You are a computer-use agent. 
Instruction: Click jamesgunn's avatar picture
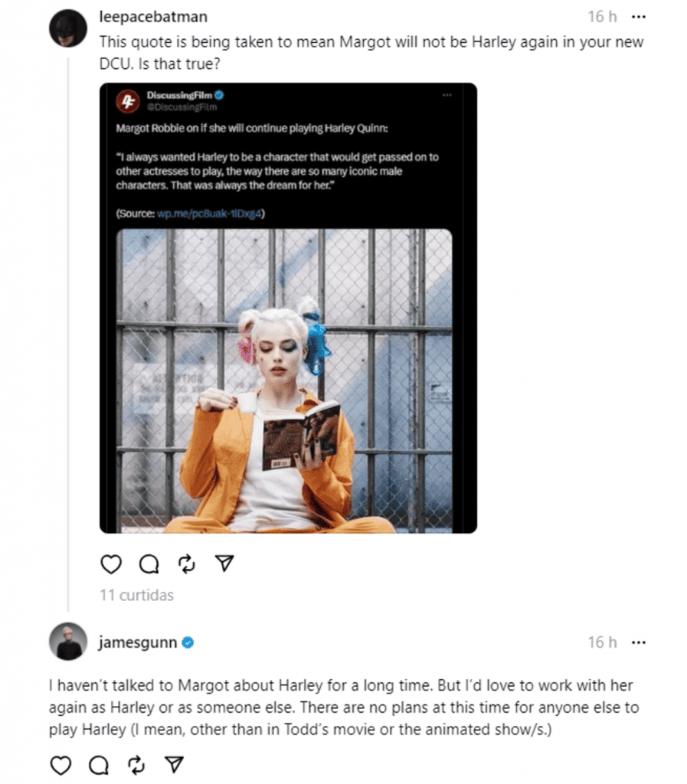tap(68, 642)
